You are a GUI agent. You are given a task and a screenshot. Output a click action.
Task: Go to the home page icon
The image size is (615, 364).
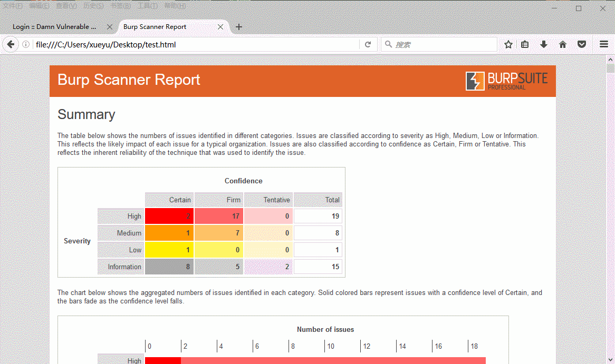click(562, 44)
